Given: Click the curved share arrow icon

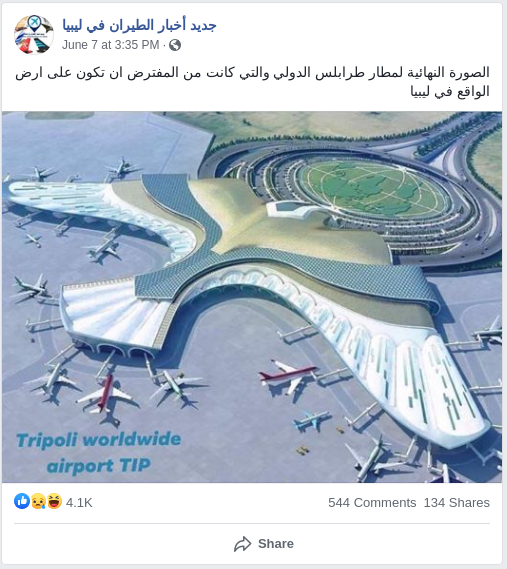Looking at the screenshot, I should pyautogui.click(x=242, y=544).
